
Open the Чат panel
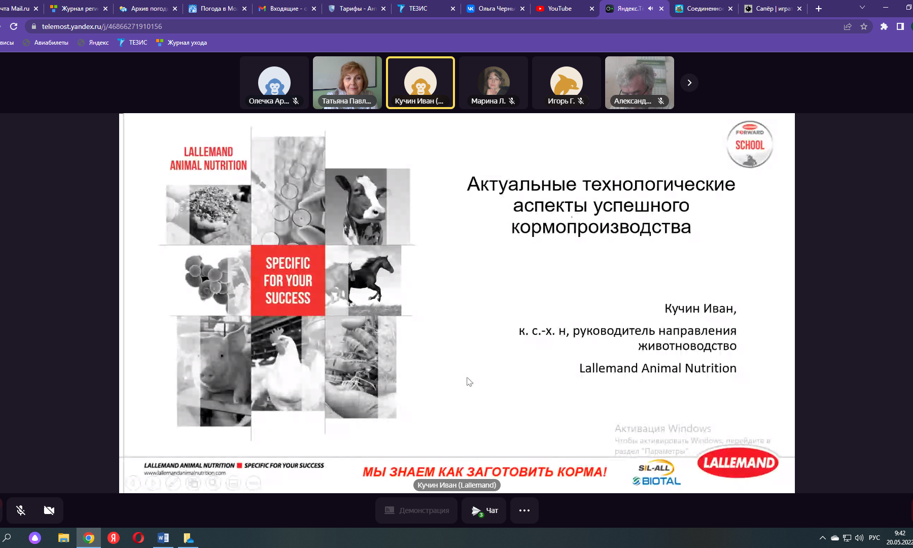point(484,511)
